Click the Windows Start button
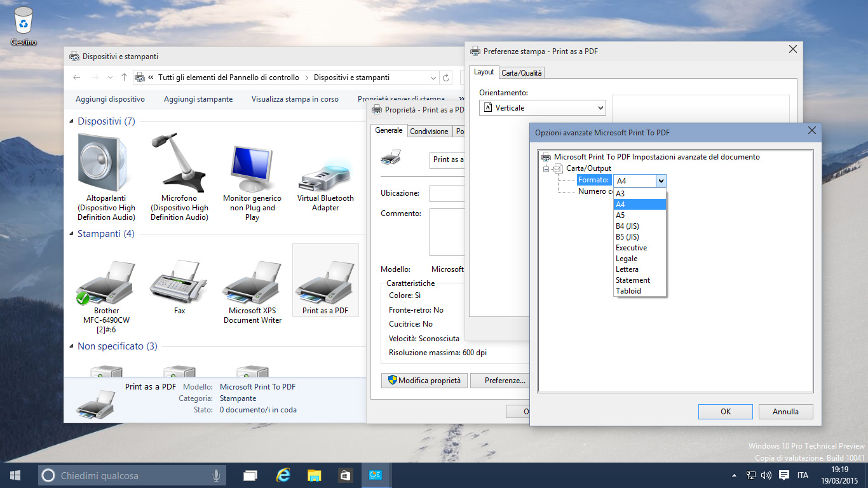868x488 pixels. point(15,475)
